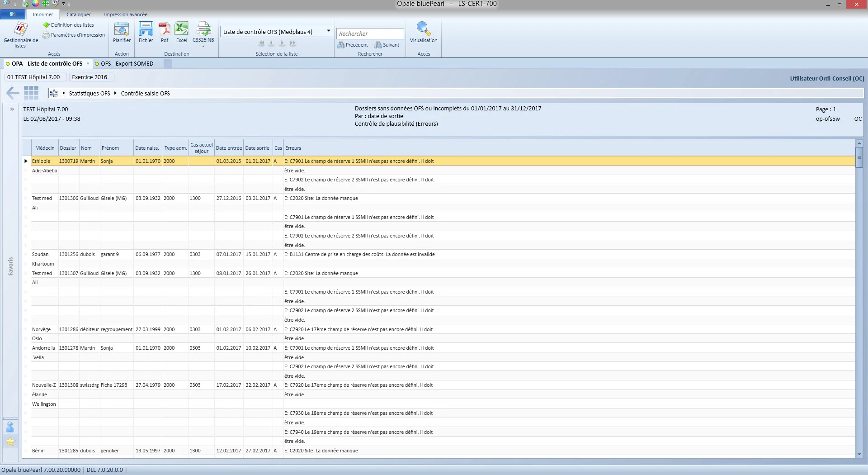Open the Liste de contrôle OFS dropdown
The width and height of the screenshot is (868, 475).
click(x=329, y=32)
